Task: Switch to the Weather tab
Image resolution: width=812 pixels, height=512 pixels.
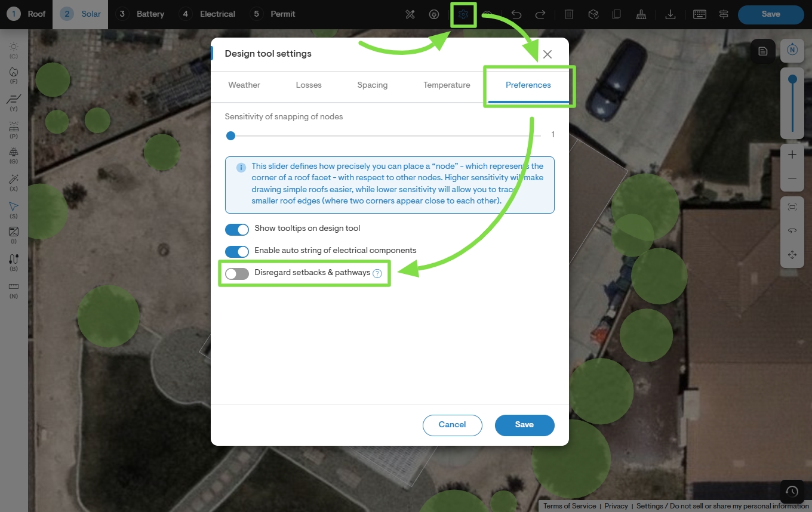Action: [244, 85]
